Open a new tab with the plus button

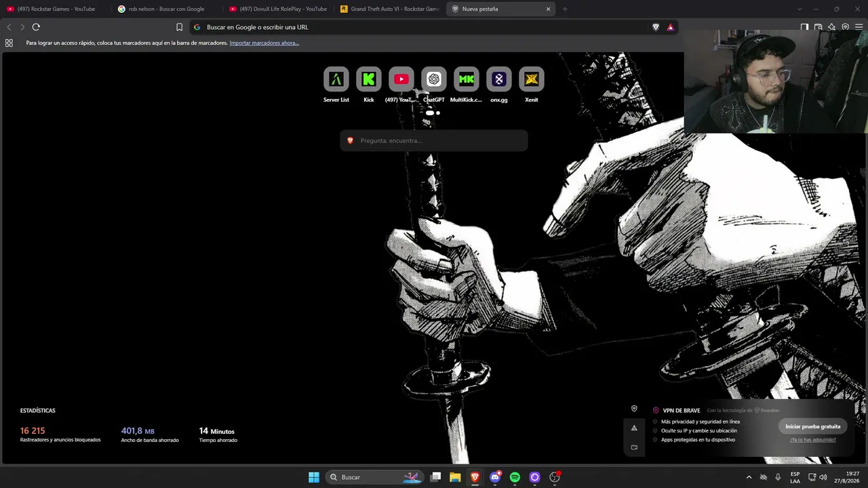tap(565, 9)
